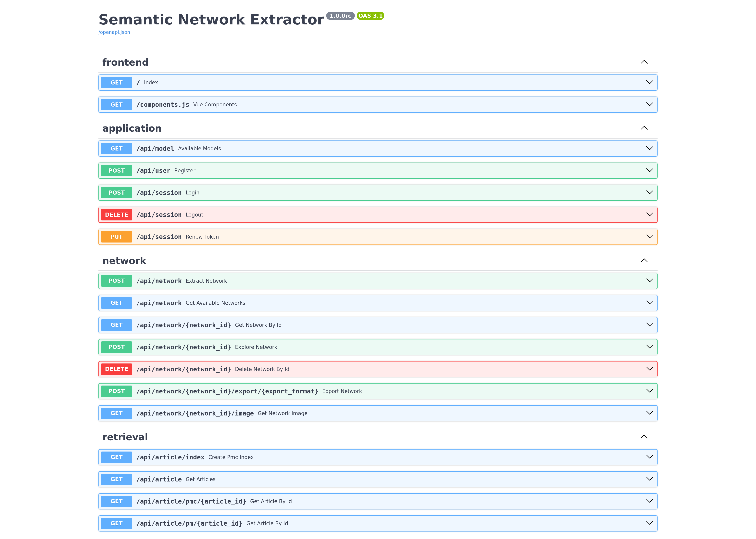Open the /api/model path text

pyautogui.click(x=155, y=148)
